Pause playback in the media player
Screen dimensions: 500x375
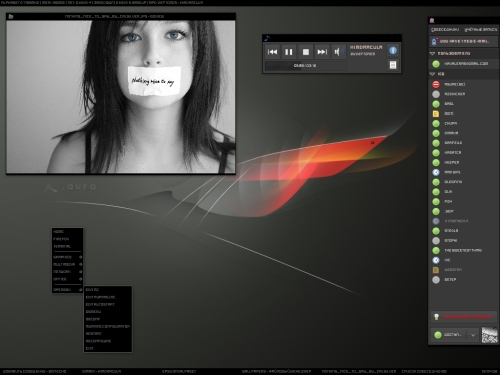[289, 52]
